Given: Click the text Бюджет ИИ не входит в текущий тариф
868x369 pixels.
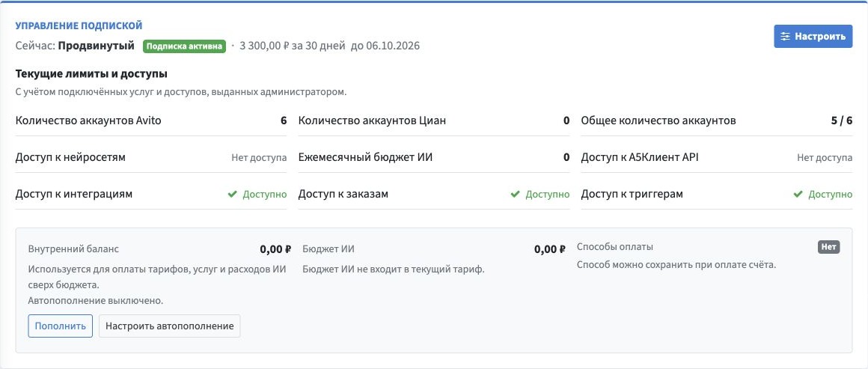Looking at the screenshot, I should [x=394, y=269].
